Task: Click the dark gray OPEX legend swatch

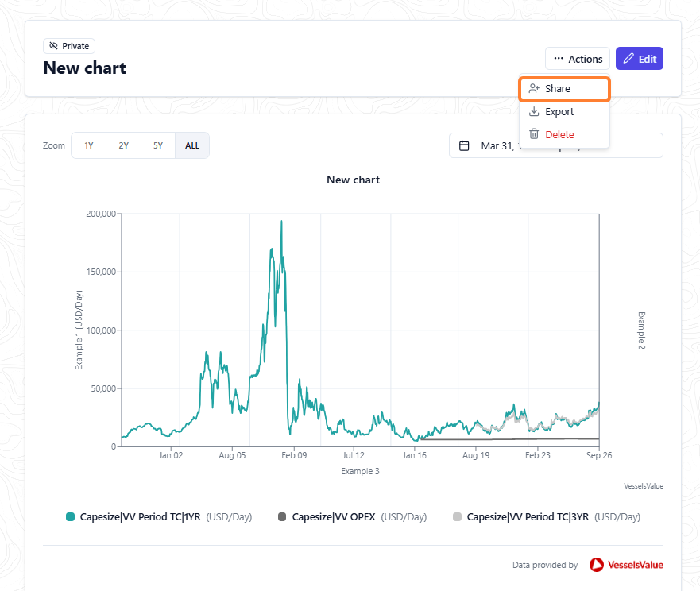Action: click(282, 517)
